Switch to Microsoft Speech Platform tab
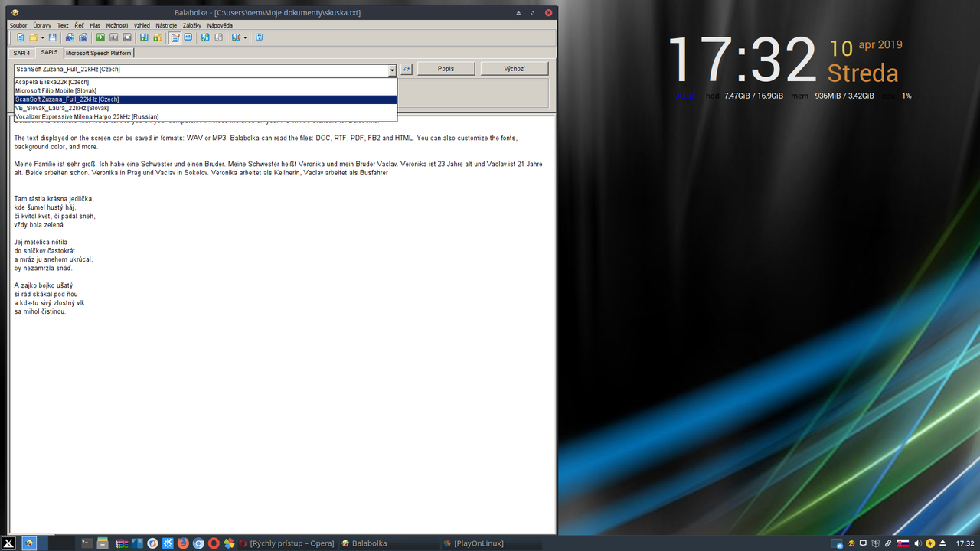980x551 pixels. [x=99, y=53]
